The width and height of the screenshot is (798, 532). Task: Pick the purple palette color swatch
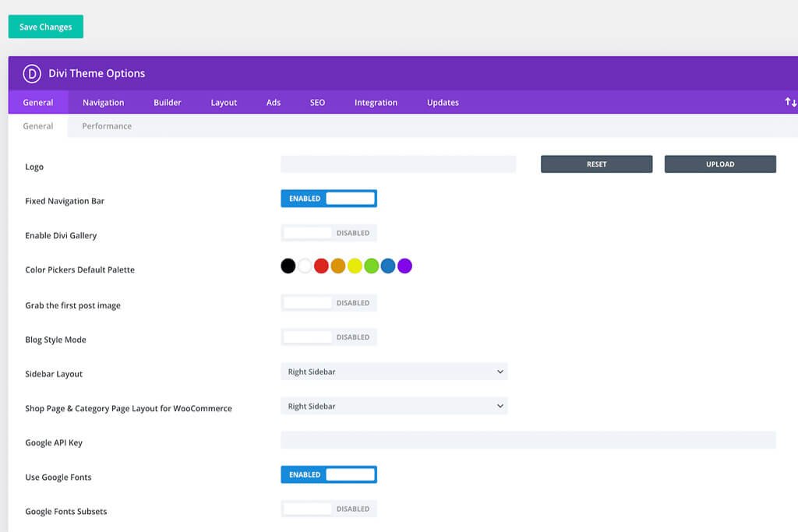point(404,266)
